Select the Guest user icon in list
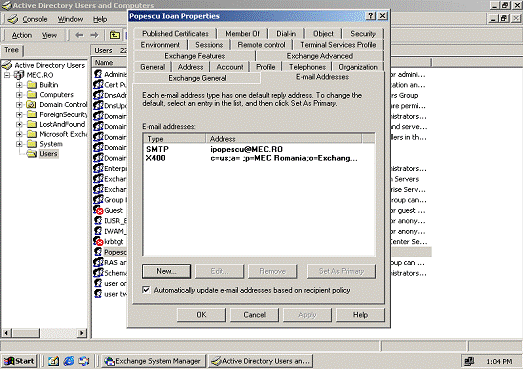Image resolution: width=523 pixels, height=369 pixels. (99, 210)
